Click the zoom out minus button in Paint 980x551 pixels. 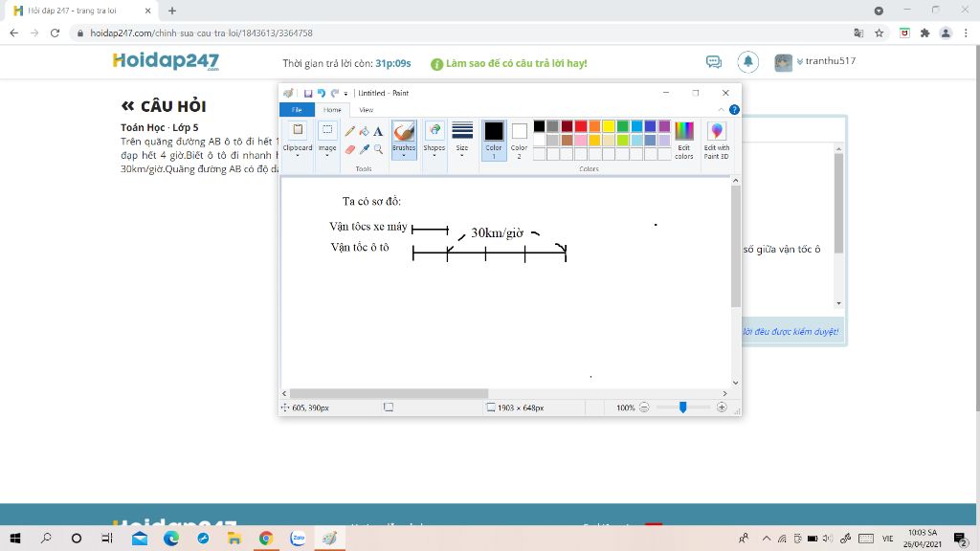[x=644, y=408]
